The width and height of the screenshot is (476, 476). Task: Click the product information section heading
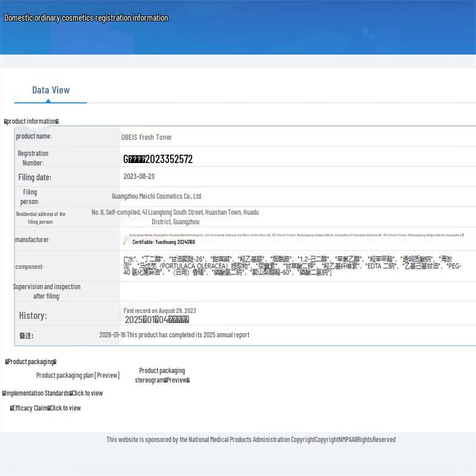point(32,121)
